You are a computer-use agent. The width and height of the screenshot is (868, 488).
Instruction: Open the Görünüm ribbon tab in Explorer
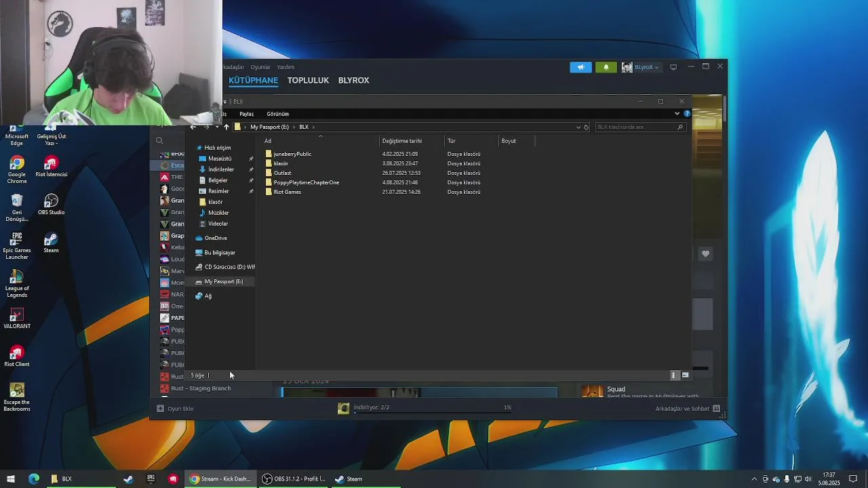277,114
